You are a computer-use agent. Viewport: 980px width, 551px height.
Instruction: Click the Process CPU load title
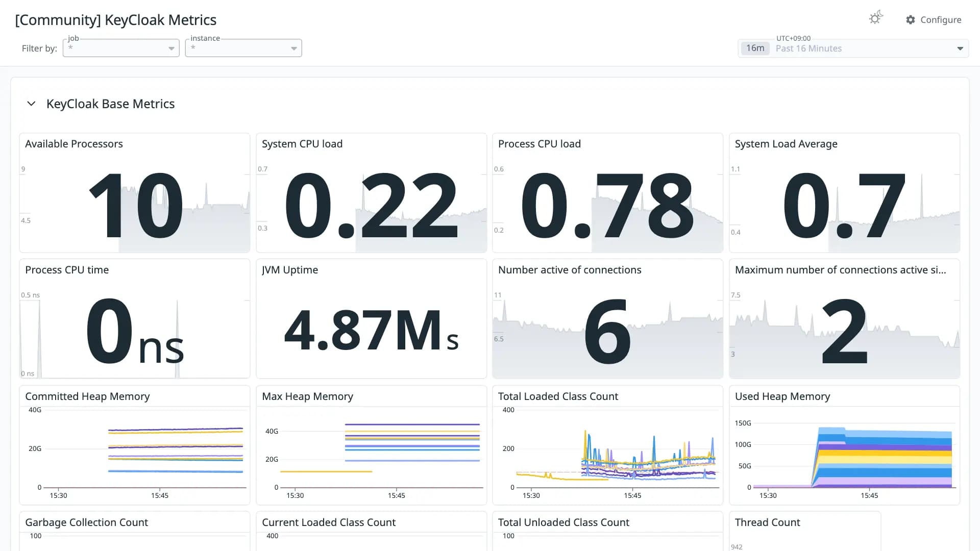[540, 144]
